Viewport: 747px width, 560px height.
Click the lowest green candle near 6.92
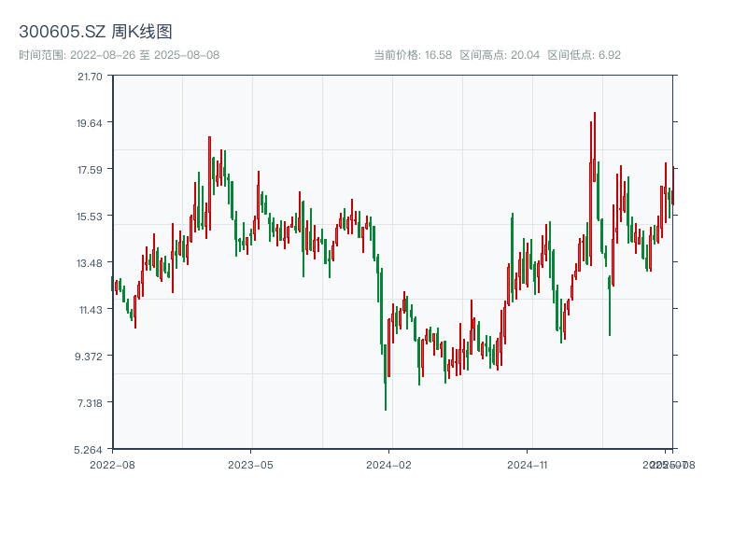pyautogui.click(x=386, y=378)
